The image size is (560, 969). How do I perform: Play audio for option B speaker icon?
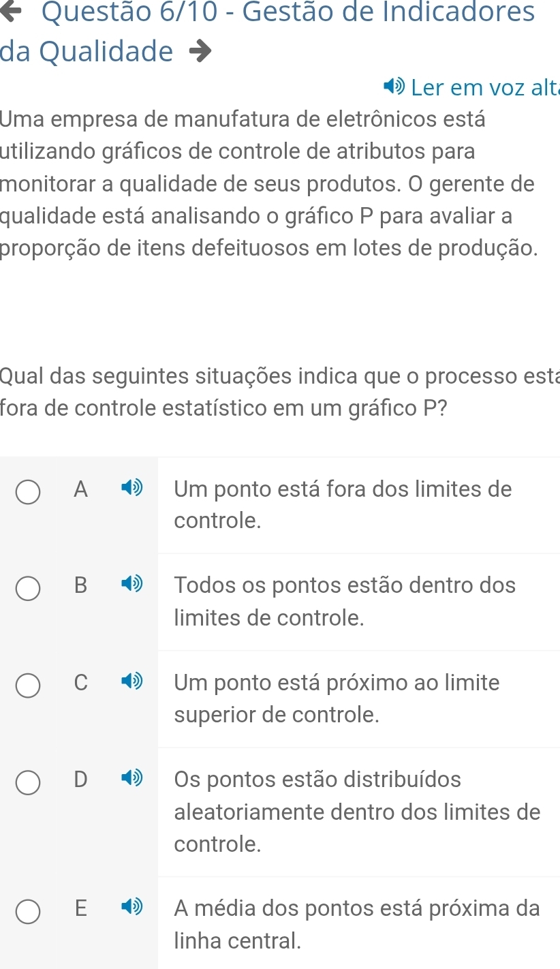click(131, 585)
